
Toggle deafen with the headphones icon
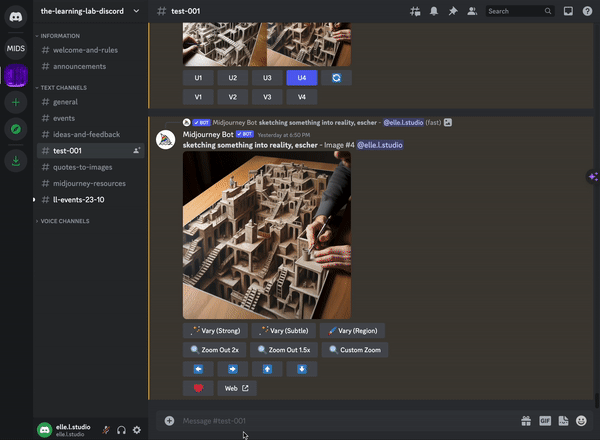[x=121, y=430]
